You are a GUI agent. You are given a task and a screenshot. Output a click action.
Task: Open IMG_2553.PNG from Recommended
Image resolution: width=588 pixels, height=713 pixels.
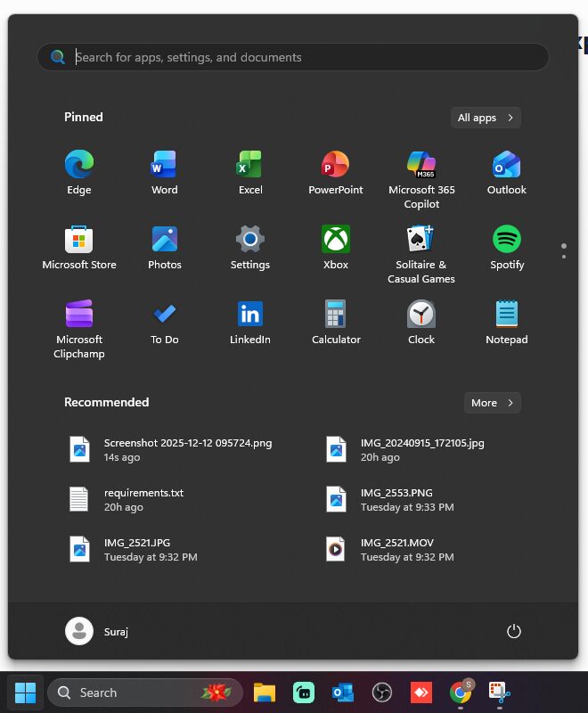[x=390, y=500]
